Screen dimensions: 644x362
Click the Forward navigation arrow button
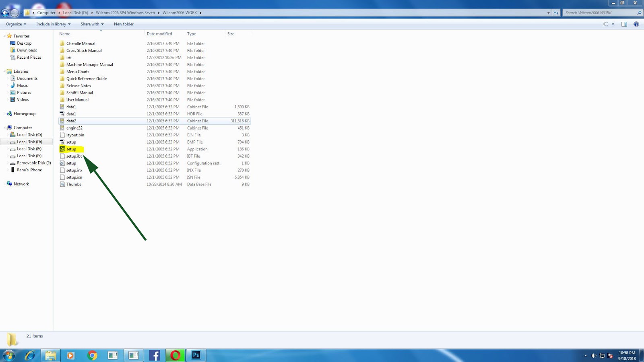tap(14, 13)
